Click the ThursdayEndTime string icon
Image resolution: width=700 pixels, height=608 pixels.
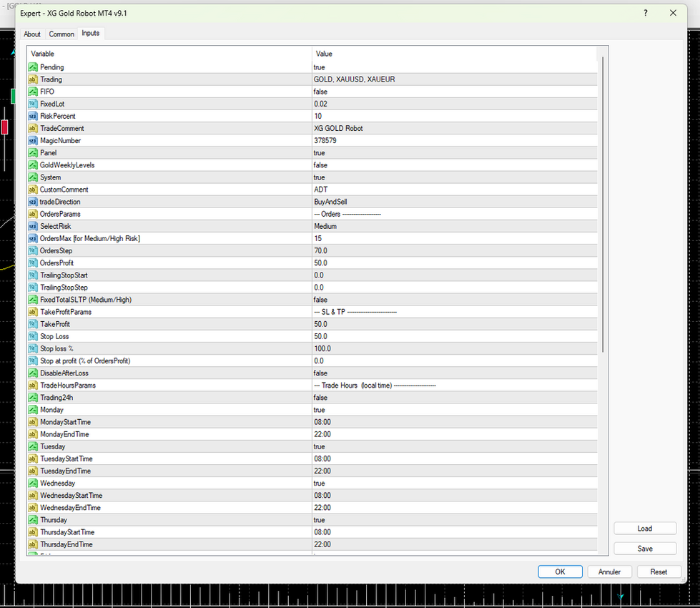pyautogui.click(x=33, y=544)
